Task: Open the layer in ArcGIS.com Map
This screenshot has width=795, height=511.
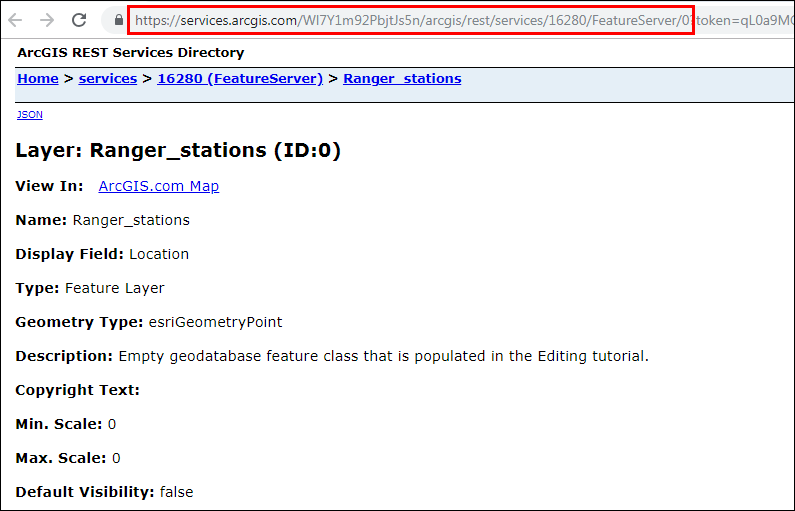Action: click(159, 186)
